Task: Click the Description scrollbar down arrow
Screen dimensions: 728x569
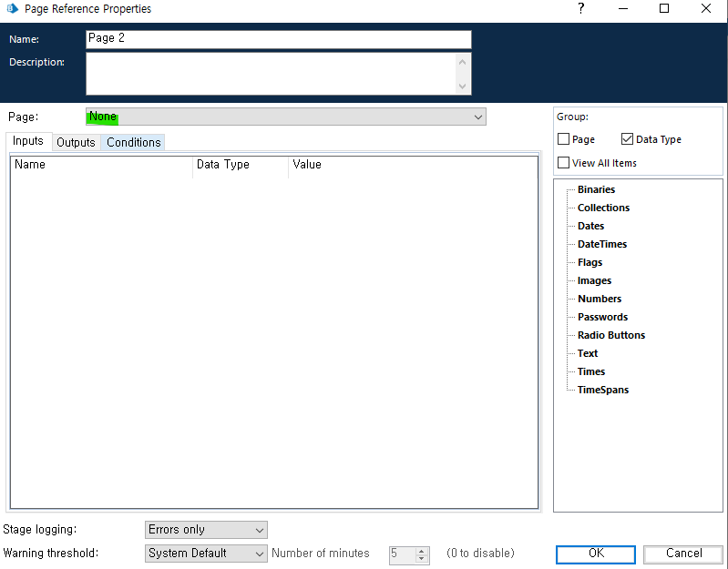Action: point(463,86)
